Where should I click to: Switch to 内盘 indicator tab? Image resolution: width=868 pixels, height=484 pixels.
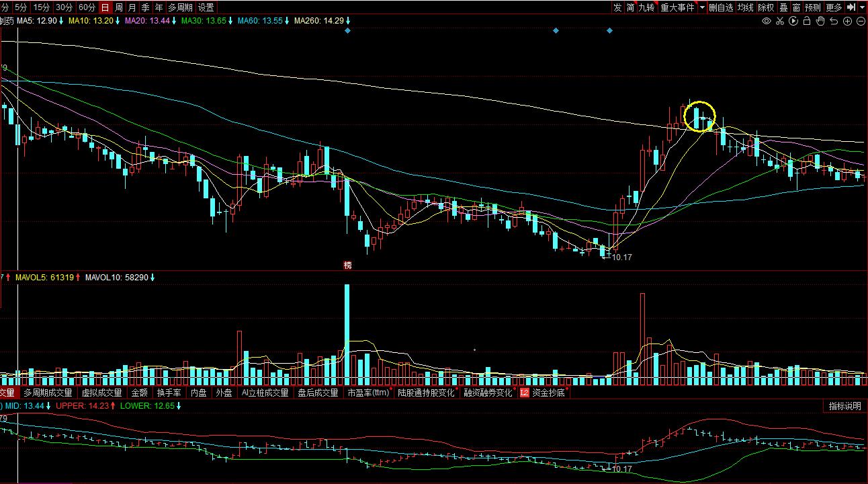pos(198,393)
